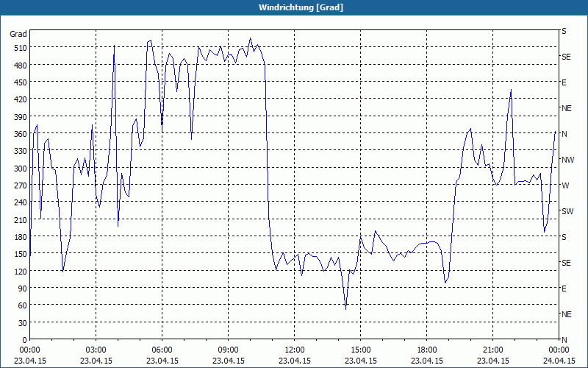The image size is (588, 368).
Task: Select the 12:00 time label
Action: click(x=295, y=350)
